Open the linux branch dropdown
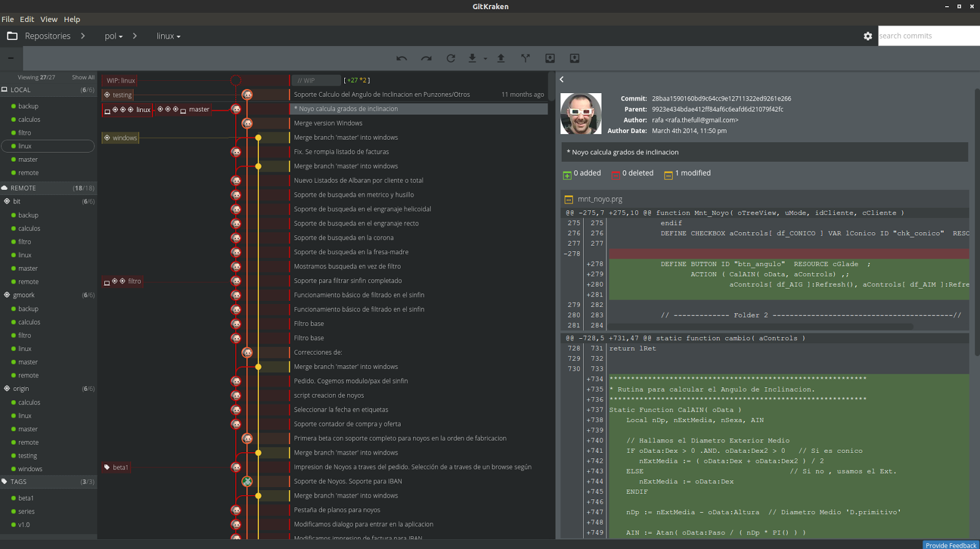This screenshot has height=549, width=980. [168, 36]
